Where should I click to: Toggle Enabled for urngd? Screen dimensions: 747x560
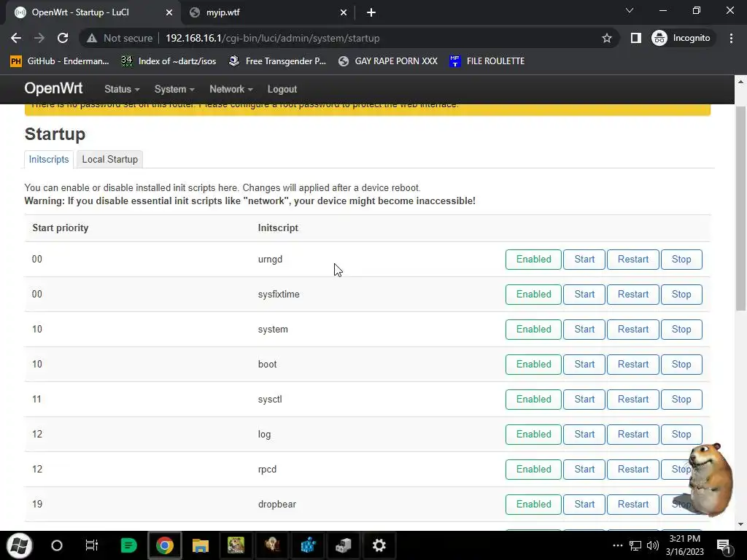click(533, 260)
